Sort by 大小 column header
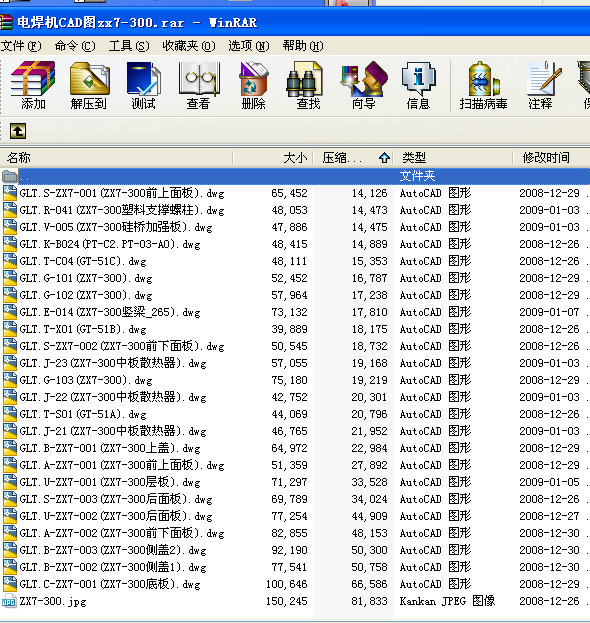The width and height of the screenshot is (590, 623). pyautogui.click(x=273, y=158)
